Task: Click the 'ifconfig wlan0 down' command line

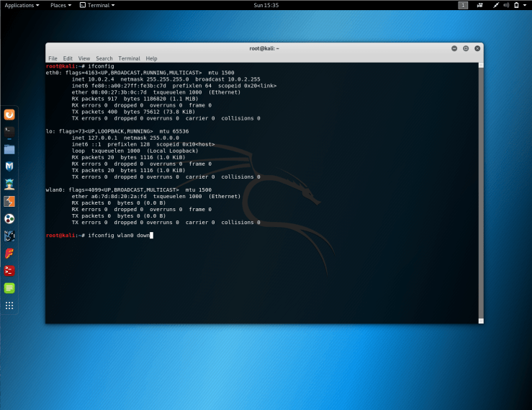Action: point(118,236)
